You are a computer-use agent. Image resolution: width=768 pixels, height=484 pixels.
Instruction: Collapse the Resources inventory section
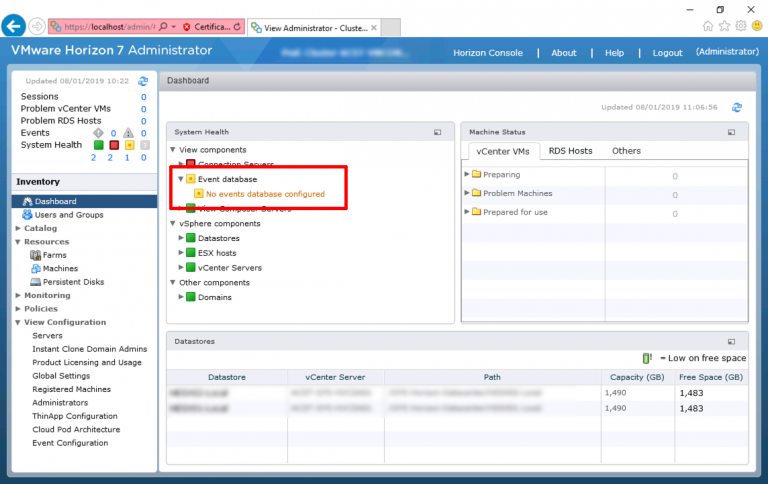pos(18,242)
